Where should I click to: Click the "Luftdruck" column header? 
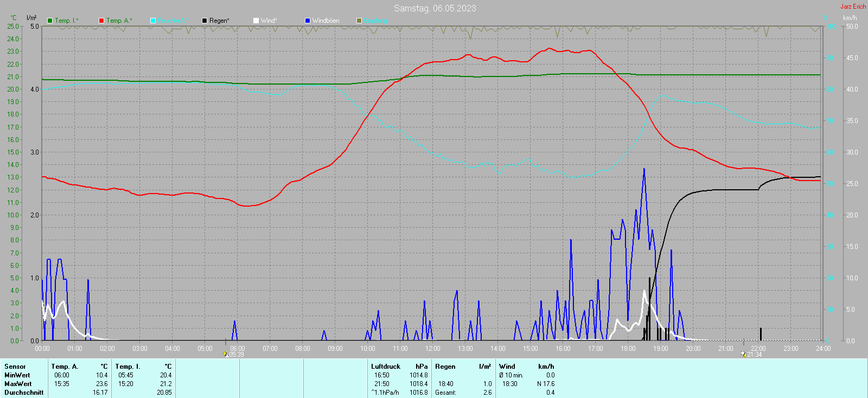tap(386, 367)
